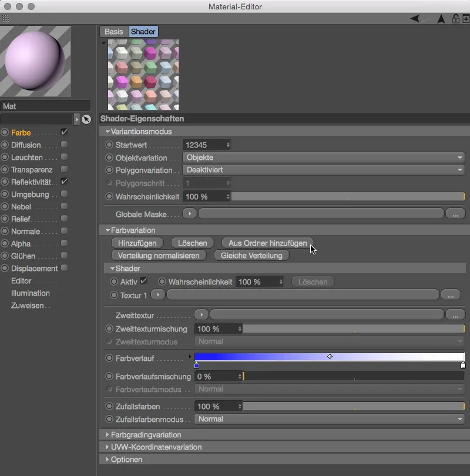Click Farbverlauf animation circle icon
Screen dimensions: 470x476
click(109, 358)
